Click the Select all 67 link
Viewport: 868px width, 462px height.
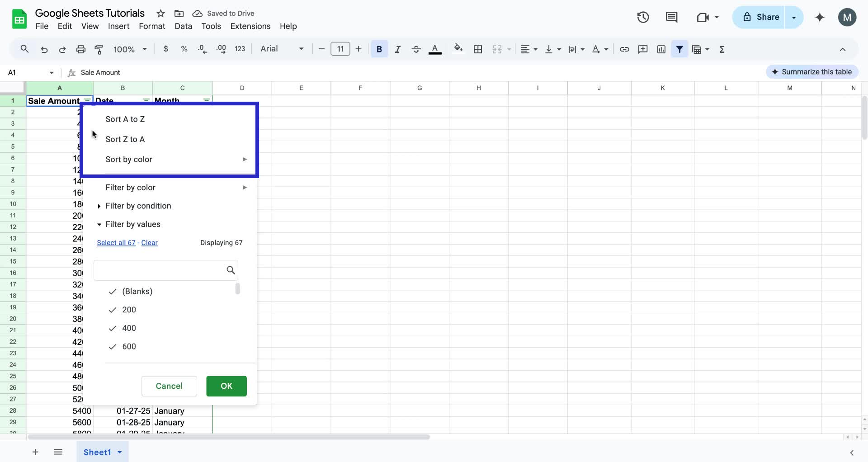click(116, 243)
